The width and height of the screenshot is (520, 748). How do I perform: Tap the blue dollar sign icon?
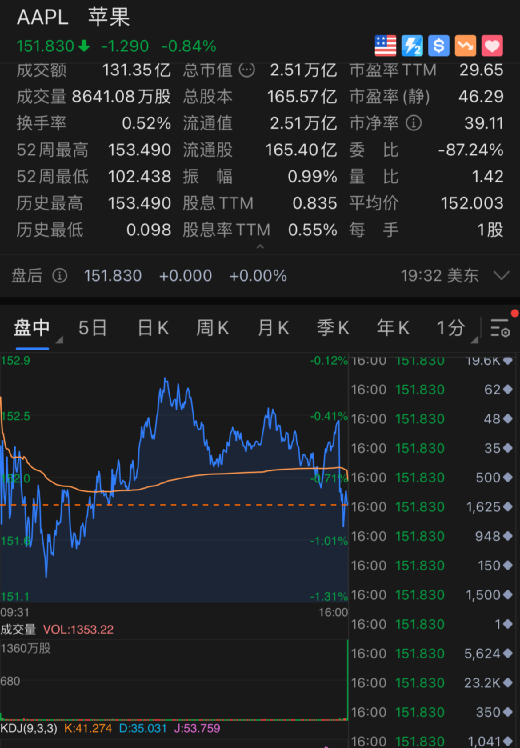pyautogui.click(x=439, y=46)
